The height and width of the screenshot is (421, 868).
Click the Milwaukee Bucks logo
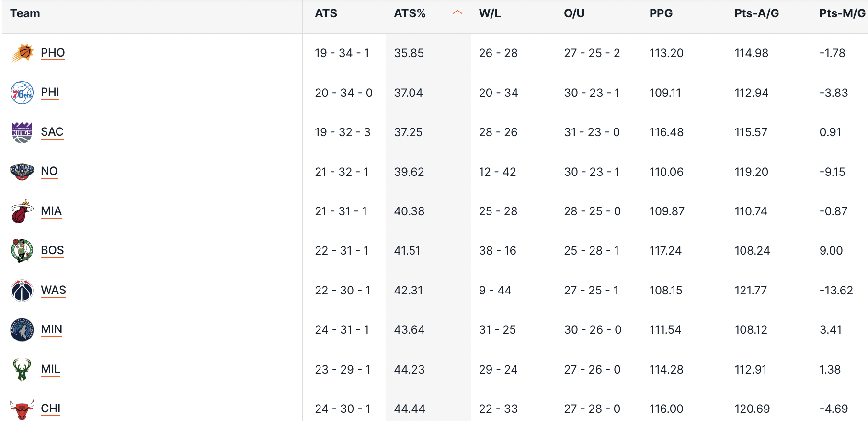(22, 370)
